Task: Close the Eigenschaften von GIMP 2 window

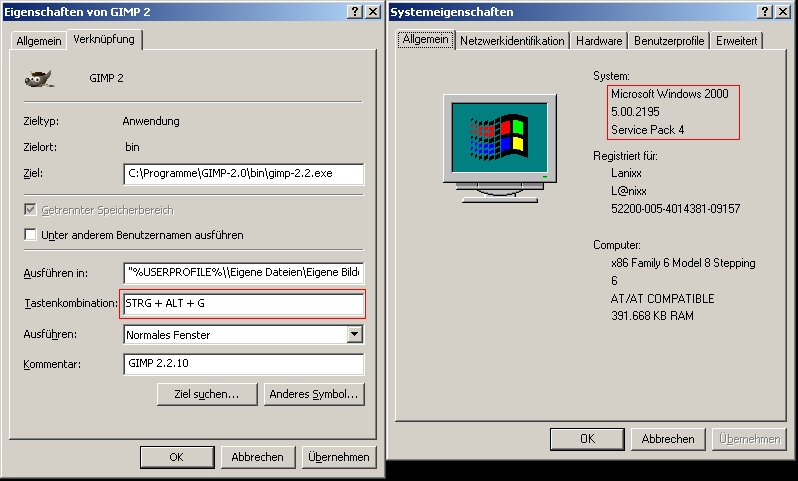Action: pyautogui.click(x=373, y=12)
